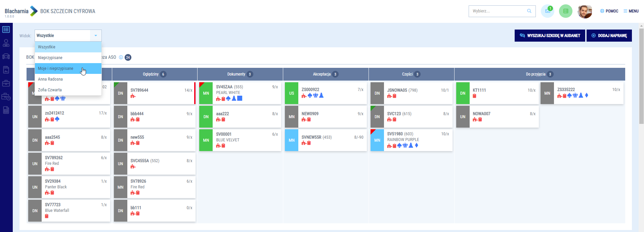Click the info icon beside ASO
The image size is (644, 232).
click(121, 57)
